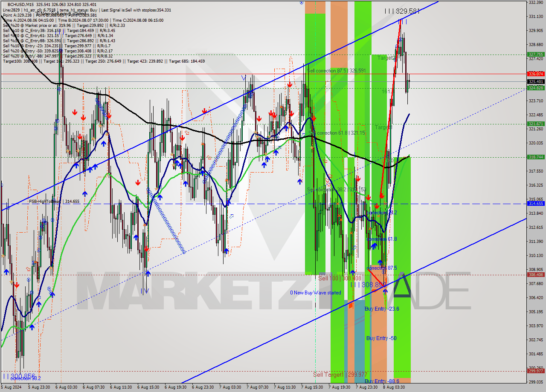The width and height of the screenshot is (546, 392).
Task: Click the '0 New Buy Wave started' label
Action: coord(316,293)
